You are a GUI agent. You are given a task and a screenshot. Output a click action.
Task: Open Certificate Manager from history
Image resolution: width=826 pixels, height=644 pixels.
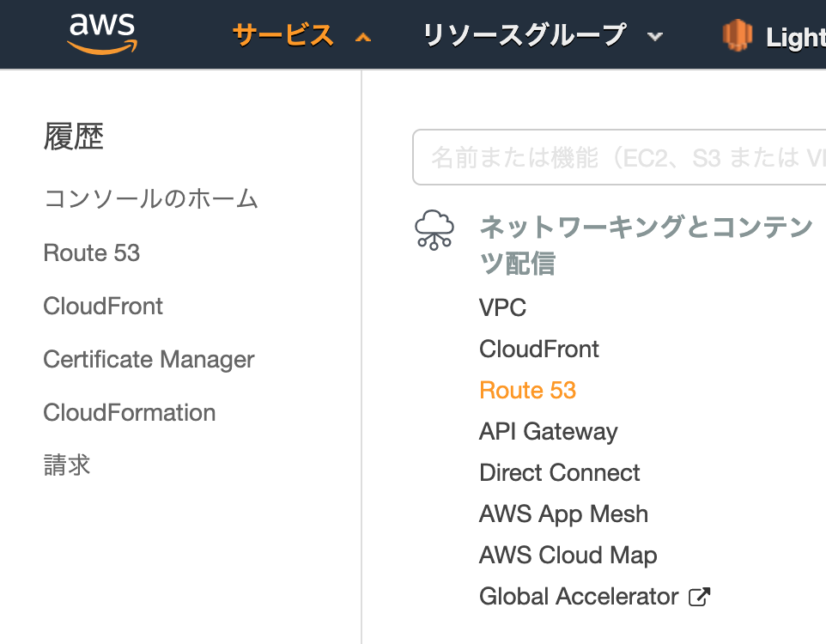[149, 359]
